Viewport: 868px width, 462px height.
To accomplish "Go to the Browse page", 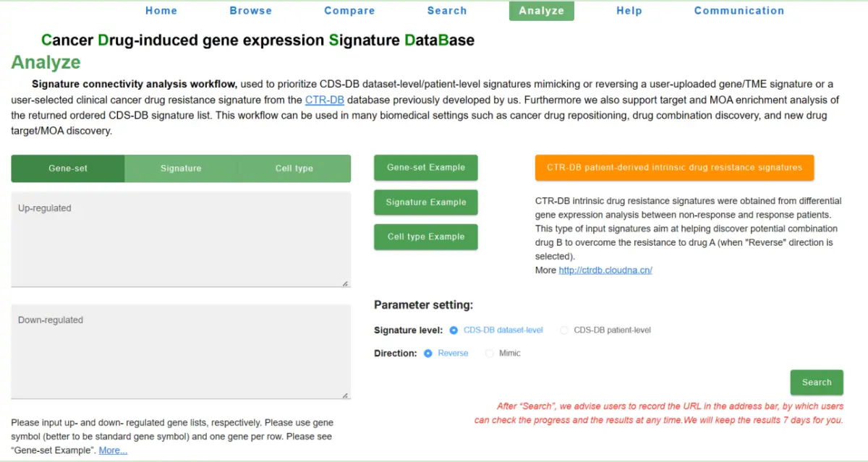I will click(251, 11).
